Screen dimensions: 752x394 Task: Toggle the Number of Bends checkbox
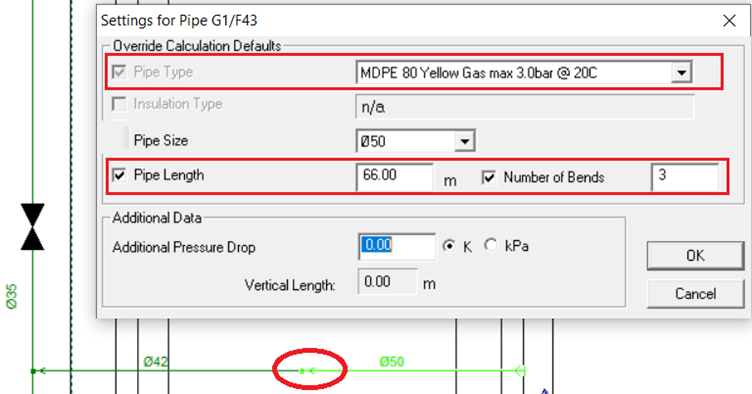(489, 178)
